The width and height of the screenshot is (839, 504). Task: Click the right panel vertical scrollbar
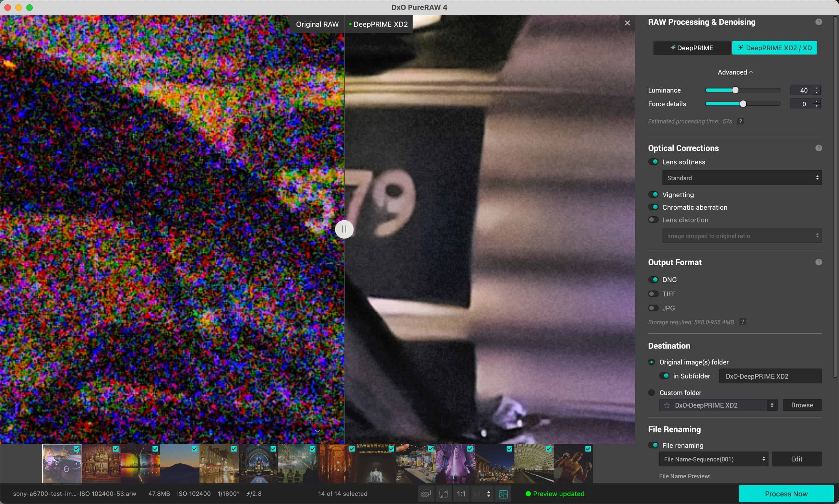click(x=835, y=197)
